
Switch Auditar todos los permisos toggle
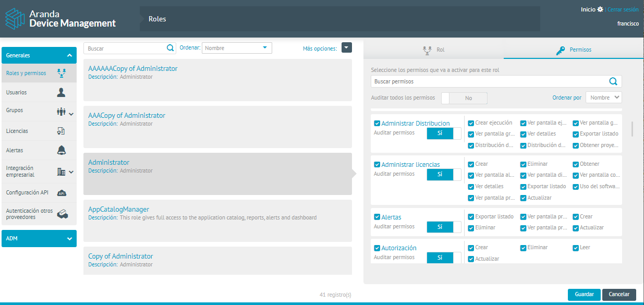pos(464,98)
